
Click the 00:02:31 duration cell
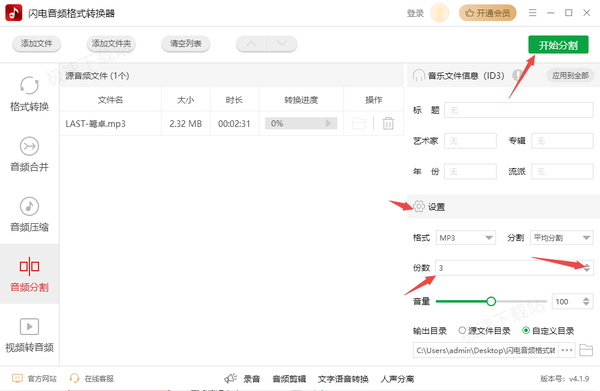pos(234,124)
